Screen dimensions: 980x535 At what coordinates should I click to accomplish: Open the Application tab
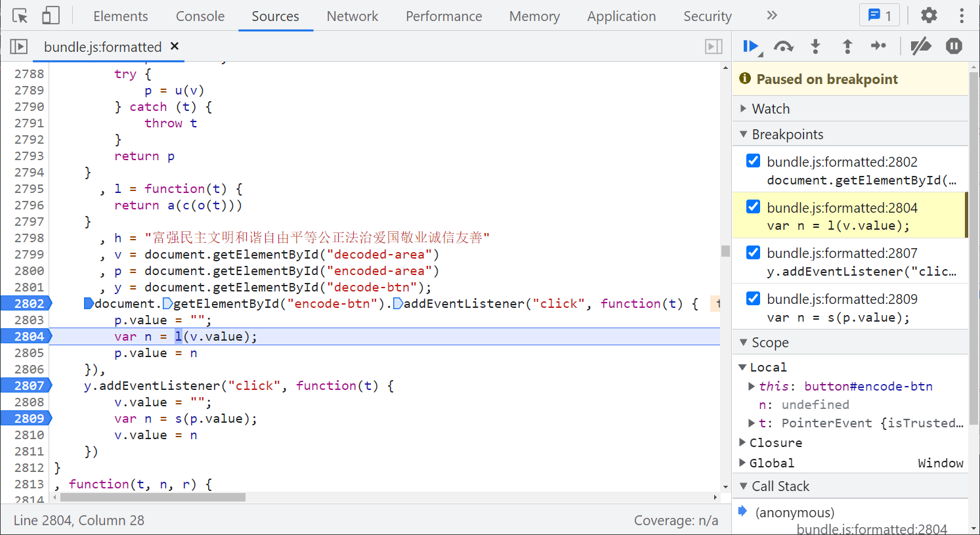coord(622,16)
